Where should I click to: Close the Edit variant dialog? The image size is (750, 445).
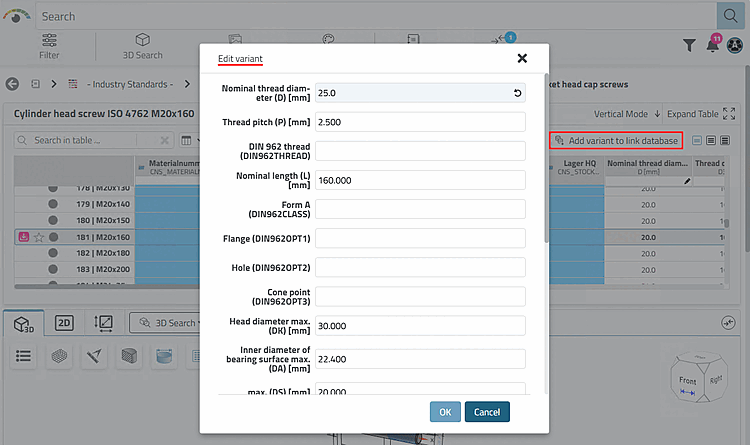point(522,58)
